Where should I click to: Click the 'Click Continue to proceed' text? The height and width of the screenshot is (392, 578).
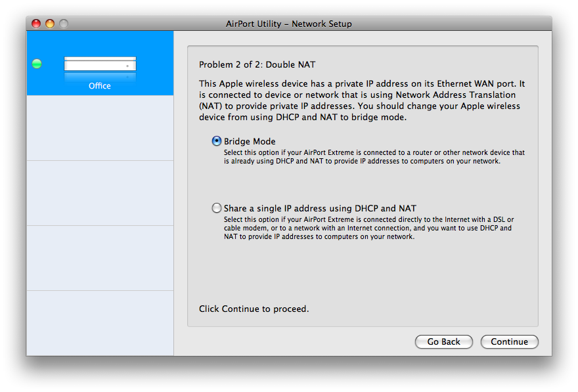[254, 309]
